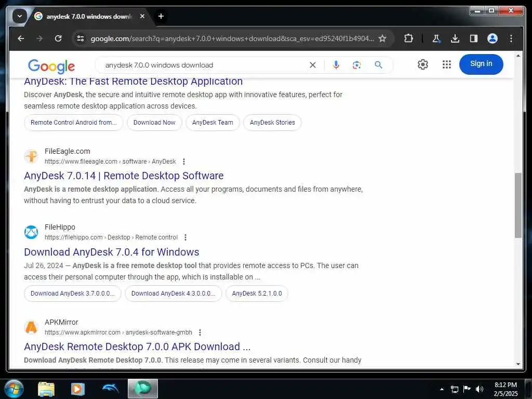Go back to previous page
Viewport: 532px width, 399px height.
(x=21, y=38)
